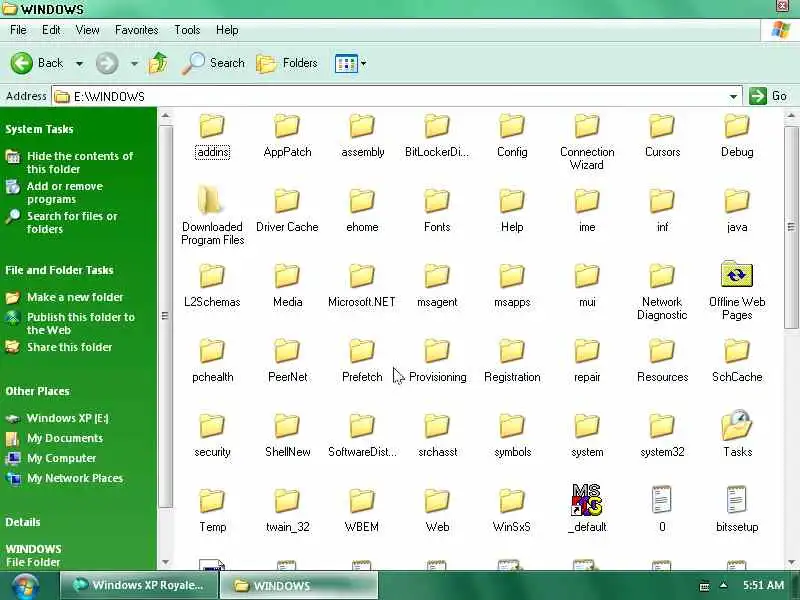
Task: Open My Computer in Other Places
Action: pos(61,458)
